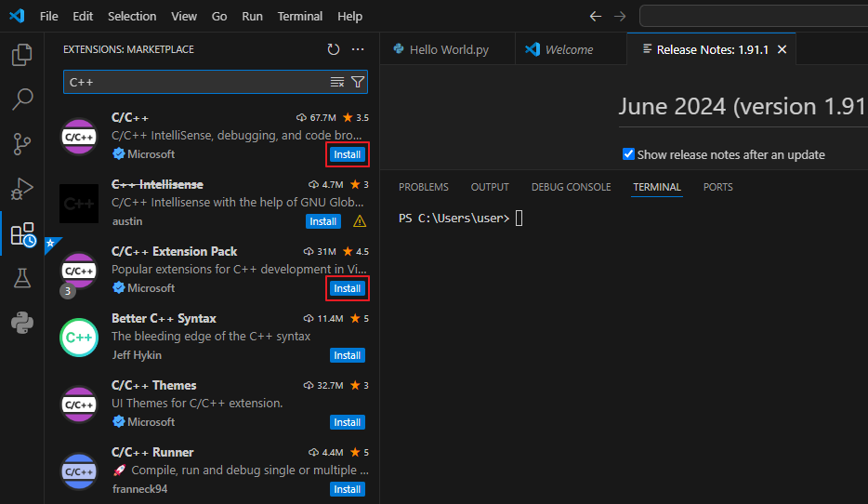Screen dimensions: 868x504
Task: Open the View menu
Action: (x=184, y=16)
